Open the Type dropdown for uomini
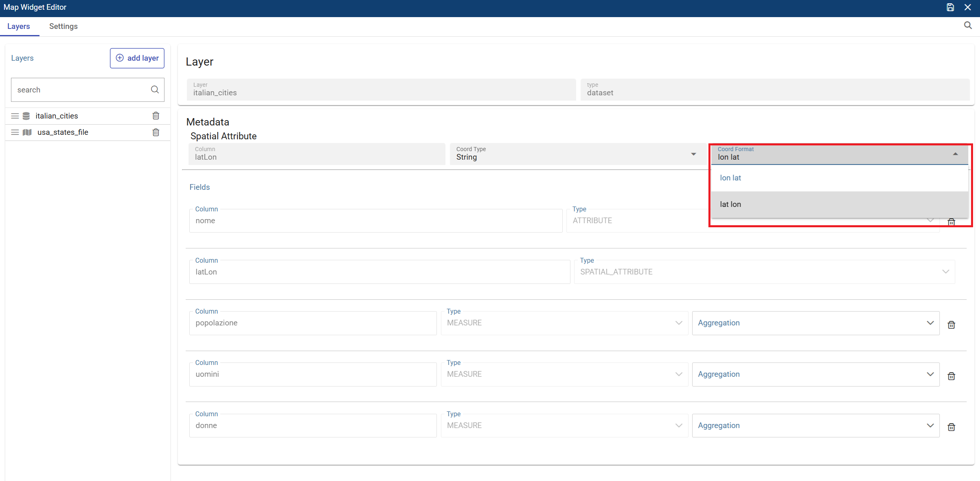Viewport: 980px width, 481px height. point(564,374)
